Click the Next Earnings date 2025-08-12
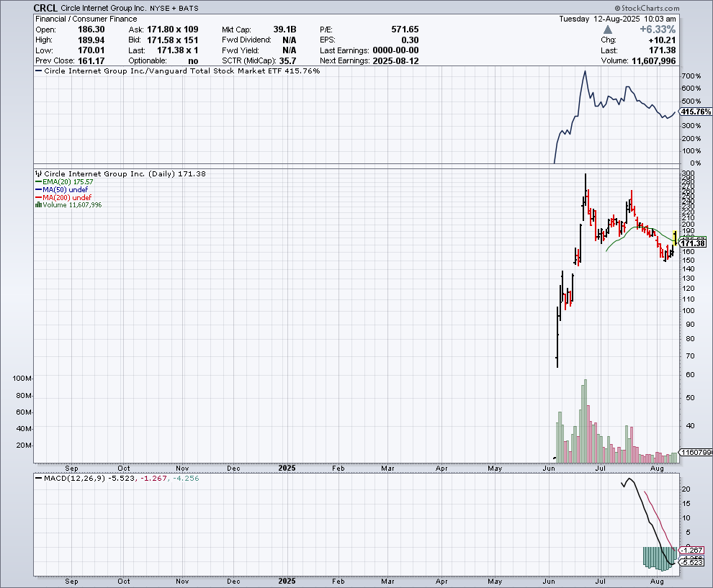Image resolution: width=713 pixels, height=588 pixels. click(x=395, y=61)
